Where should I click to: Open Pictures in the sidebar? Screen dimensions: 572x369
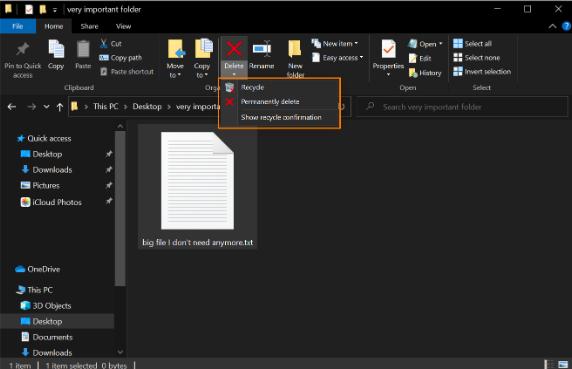(46, 185)
